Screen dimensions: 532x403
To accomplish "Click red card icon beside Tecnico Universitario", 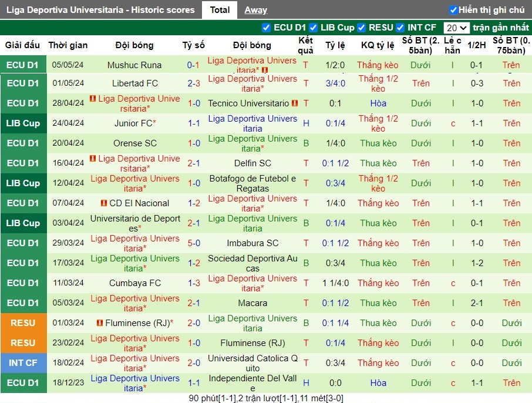I will pyautogui.click(x=295, y=103).
